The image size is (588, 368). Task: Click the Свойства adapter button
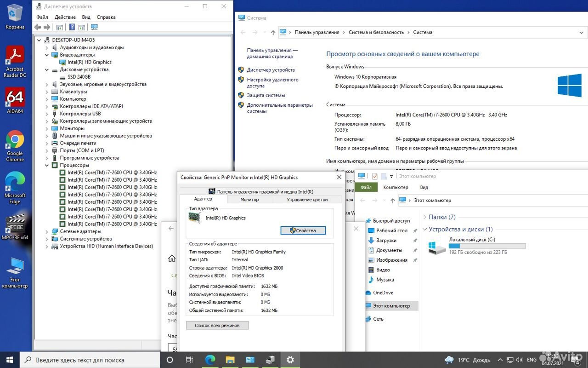pyautogui.click(x=303, y=230)
